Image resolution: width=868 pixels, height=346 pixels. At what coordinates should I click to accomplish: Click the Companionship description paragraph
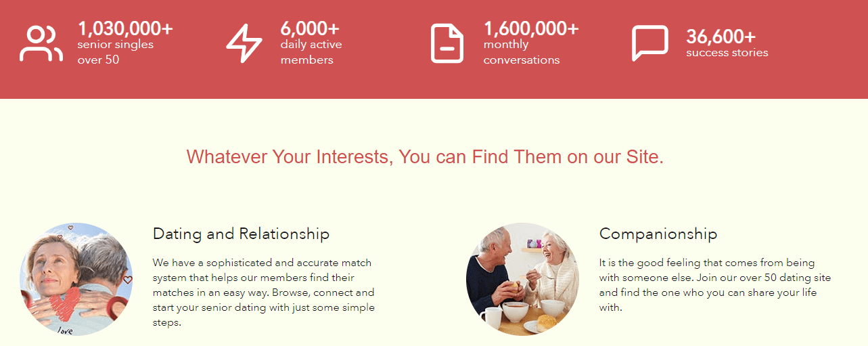(715, 284)
